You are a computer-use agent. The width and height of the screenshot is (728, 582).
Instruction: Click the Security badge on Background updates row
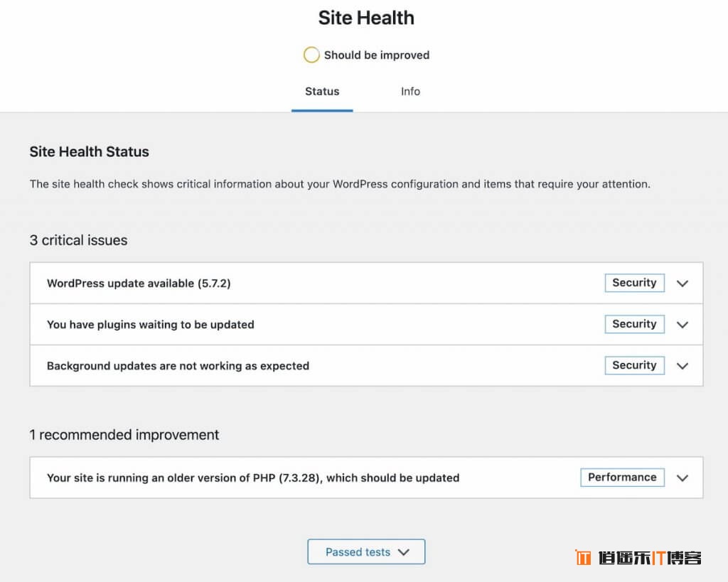(634, 365)
